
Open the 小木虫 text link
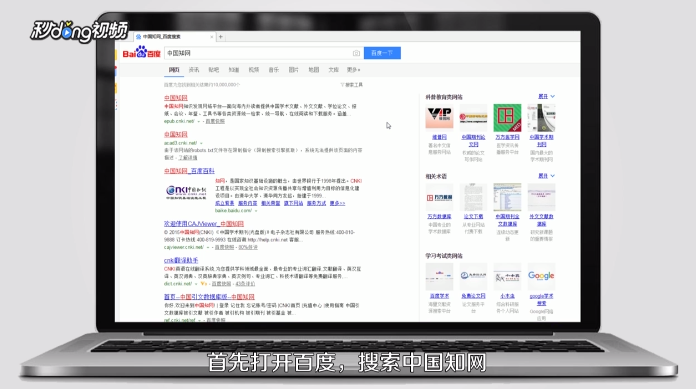[507, 296]
